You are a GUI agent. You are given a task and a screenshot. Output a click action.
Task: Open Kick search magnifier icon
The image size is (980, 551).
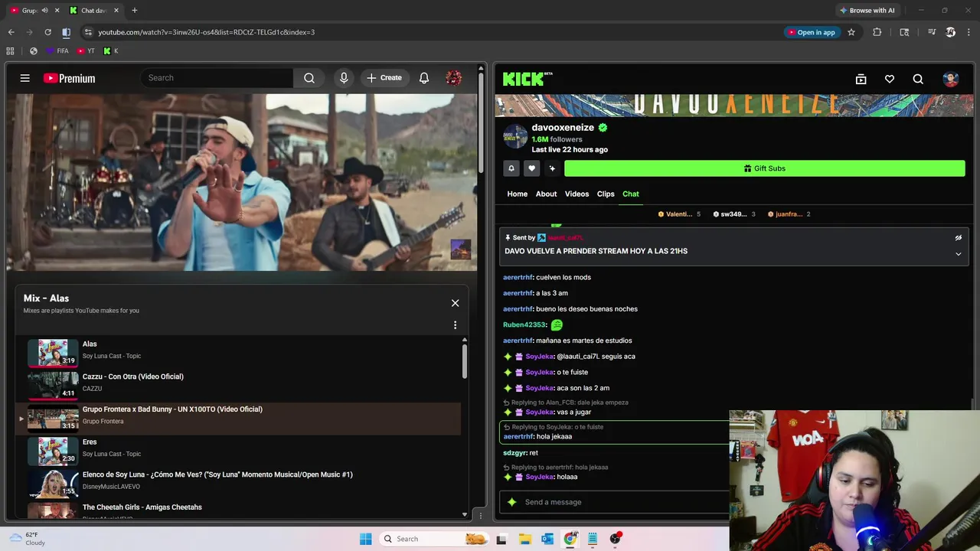pos(918,79)
